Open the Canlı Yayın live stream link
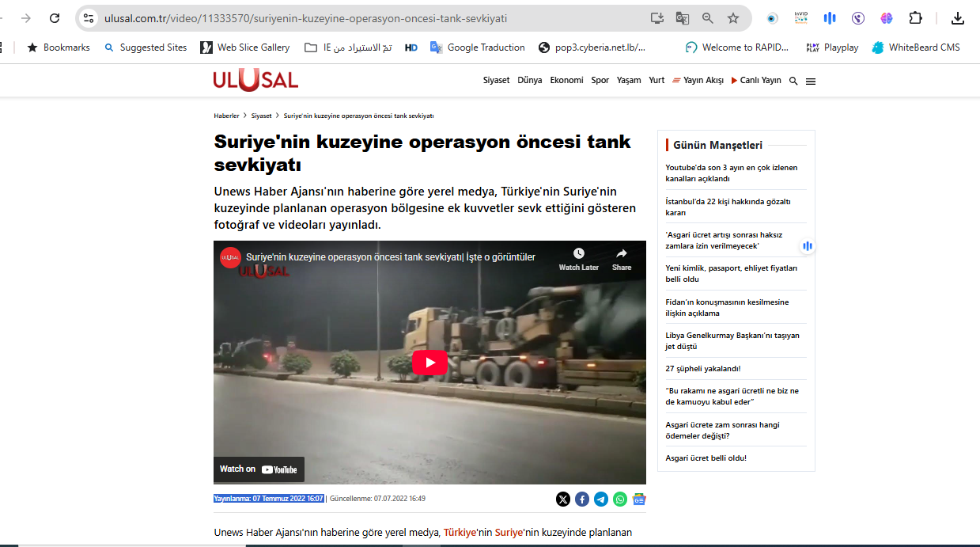 pos(756,81)
